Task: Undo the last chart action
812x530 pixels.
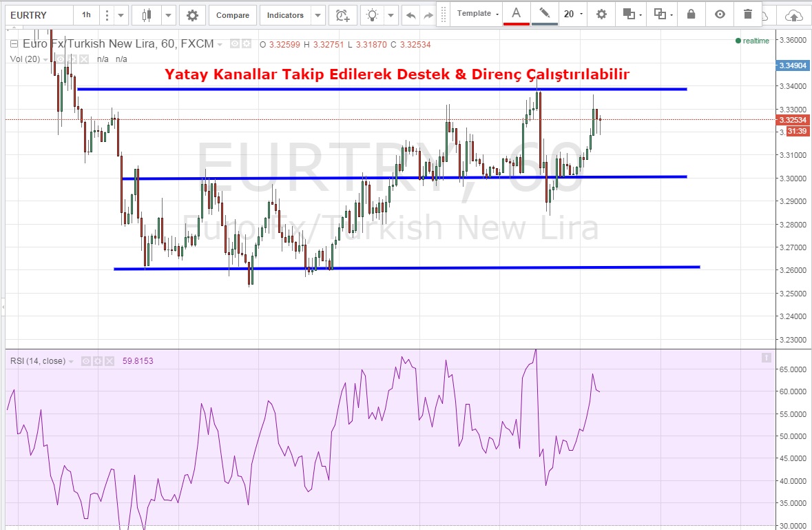Action: pos(411,15)
